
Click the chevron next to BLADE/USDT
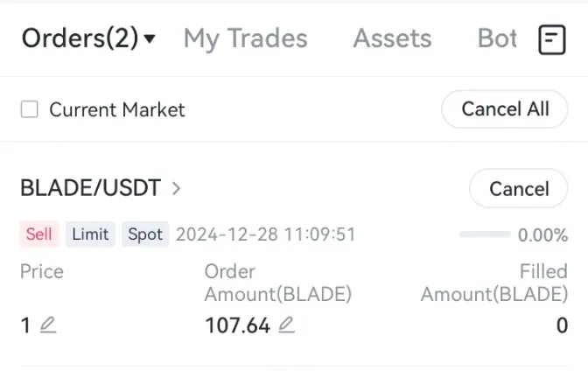tap(177, 188)
